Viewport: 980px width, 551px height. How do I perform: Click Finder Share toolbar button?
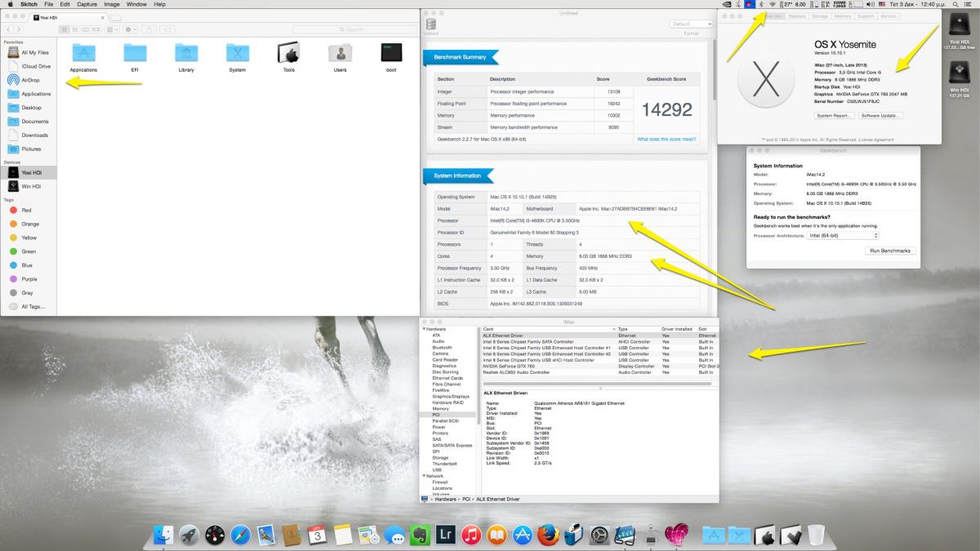click(149, 29)
